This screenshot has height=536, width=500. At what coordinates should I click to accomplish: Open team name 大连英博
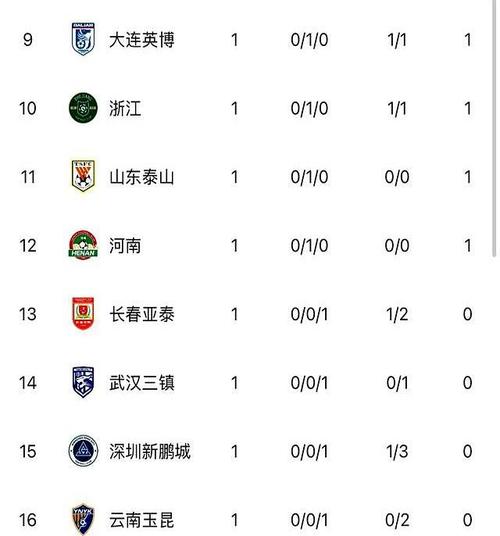click(x=141, y=40)
